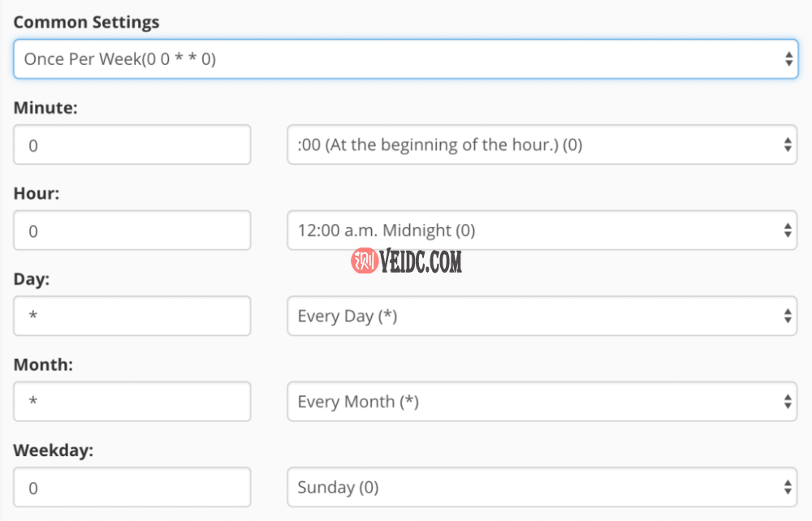Click the arrow icon on Month preset select
The image size is (812, 521).
pos(788,402)
